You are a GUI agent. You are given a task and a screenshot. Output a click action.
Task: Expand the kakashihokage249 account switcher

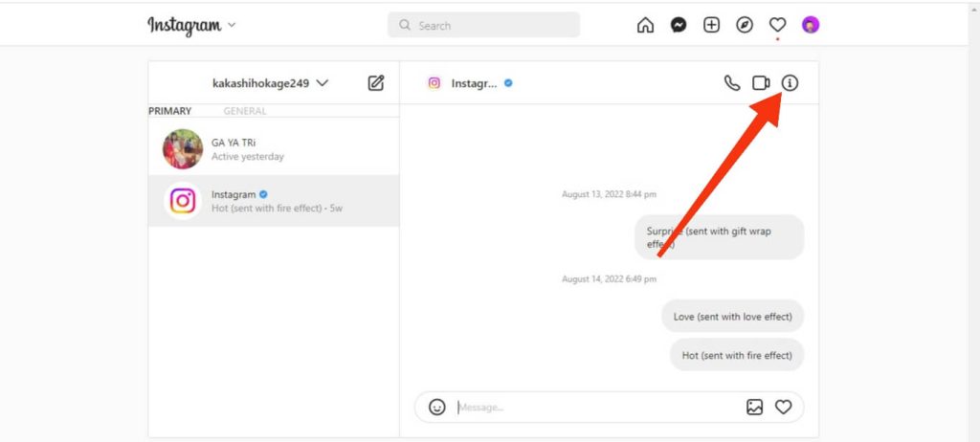271,83
